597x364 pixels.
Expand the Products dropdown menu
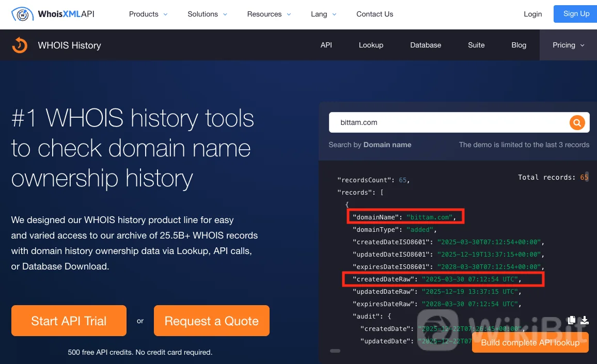click(148, 14)
